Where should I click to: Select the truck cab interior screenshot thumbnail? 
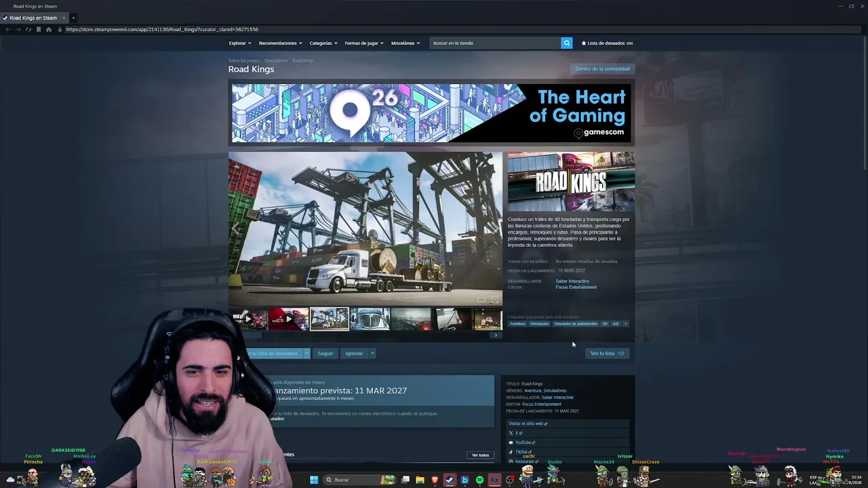pyautogui.click(x=452, y=319)
